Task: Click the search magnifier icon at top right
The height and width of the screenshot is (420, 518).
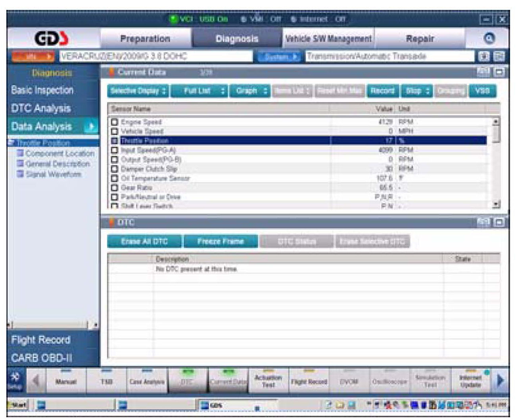Action: click(489, 38)
